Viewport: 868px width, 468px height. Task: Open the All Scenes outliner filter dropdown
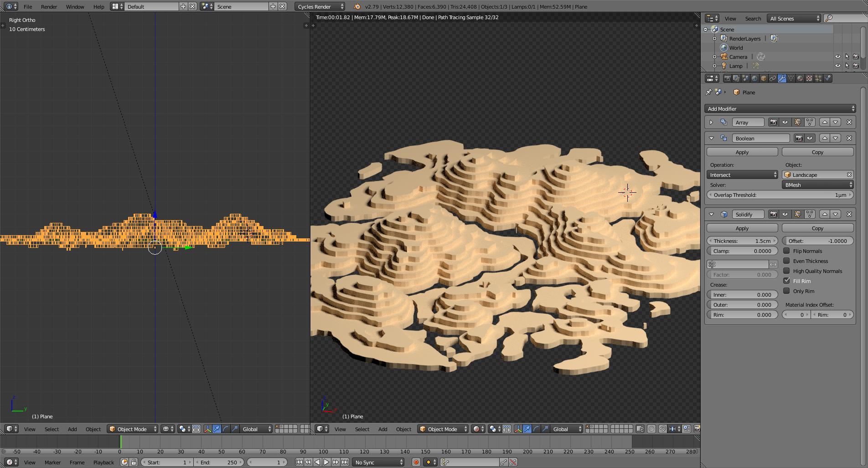coord(794,18)
